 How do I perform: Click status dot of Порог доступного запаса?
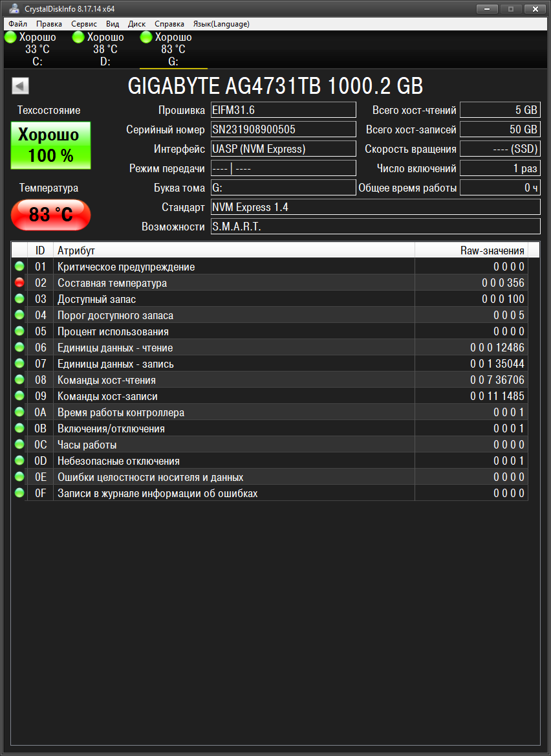point(19,315)
